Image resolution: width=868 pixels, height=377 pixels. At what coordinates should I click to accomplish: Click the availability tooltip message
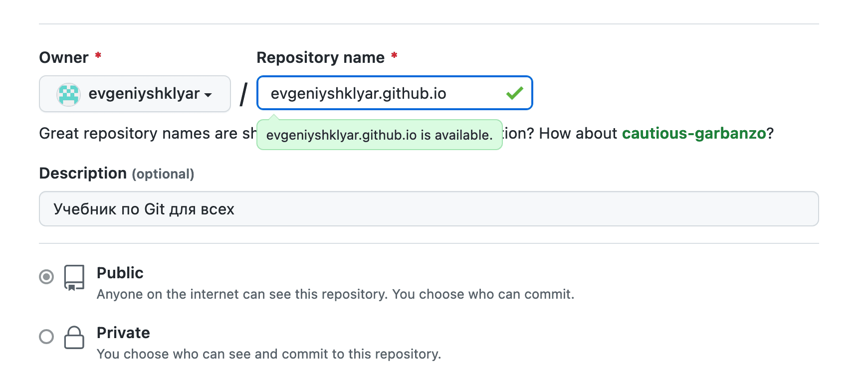pyautogui.click(x=380, y=135)
